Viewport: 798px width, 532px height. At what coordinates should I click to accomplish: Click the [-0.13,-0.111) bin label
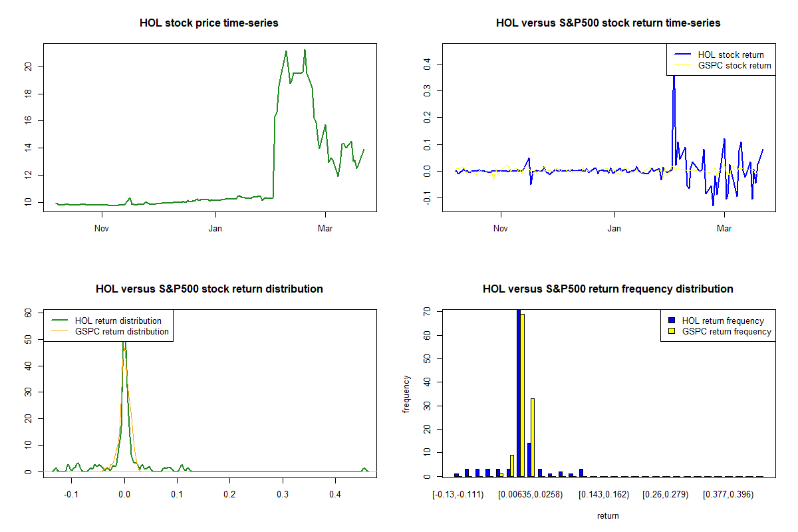[x=458, y=494]
